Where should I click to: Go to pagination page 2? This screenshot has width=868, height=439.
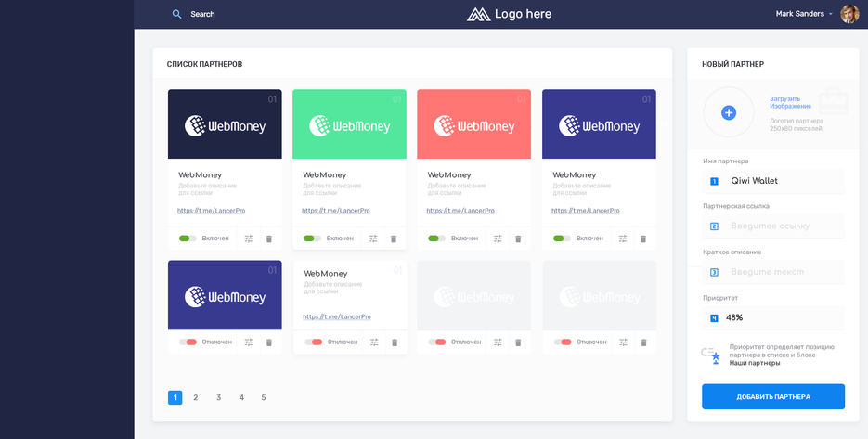195,397
